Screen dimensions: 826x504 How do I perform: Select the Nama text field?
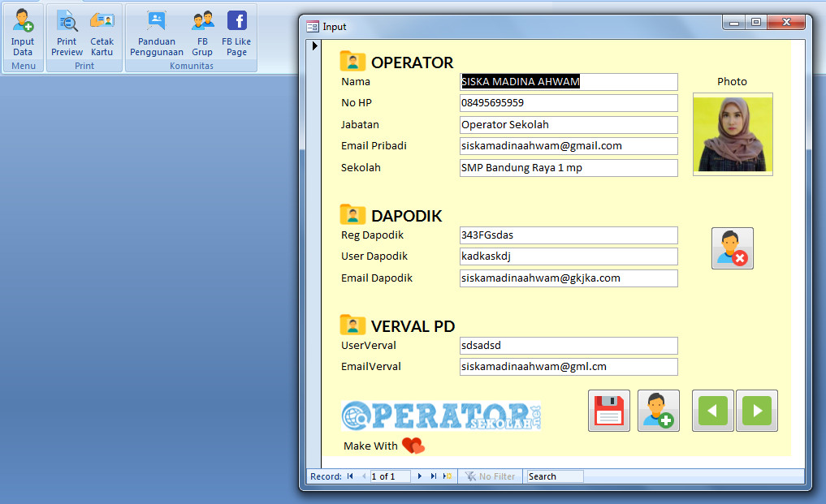[567, 81]
